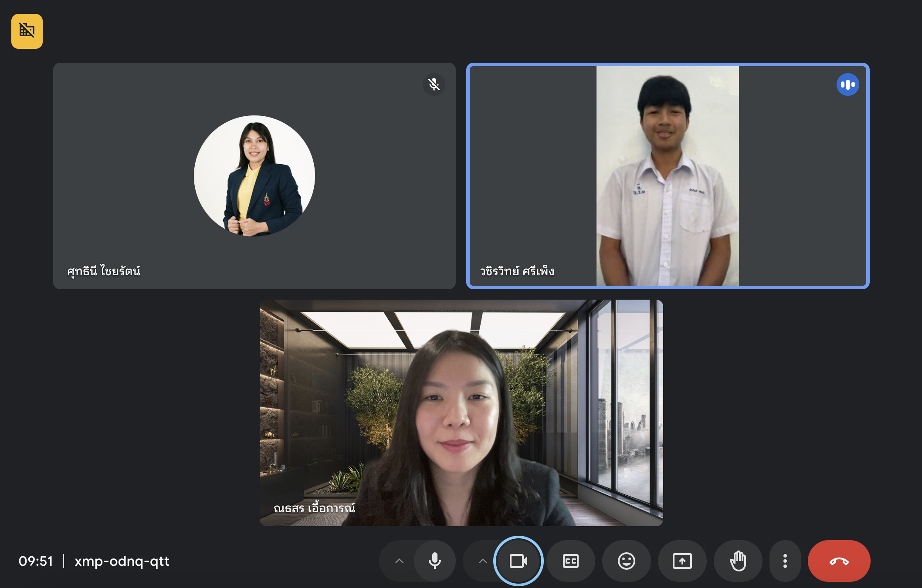Click the name label ศุทธินี ไชยรัตน์
Viewport: 922px width, 588px height.
point(104,271)
